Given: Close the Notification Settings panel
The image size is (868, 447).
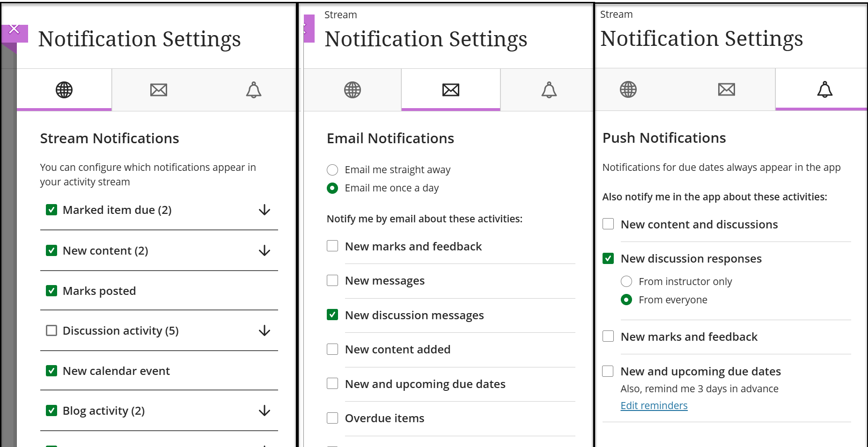Looking at the screenshot, I should pyautogui.click(x=14, y=28).
